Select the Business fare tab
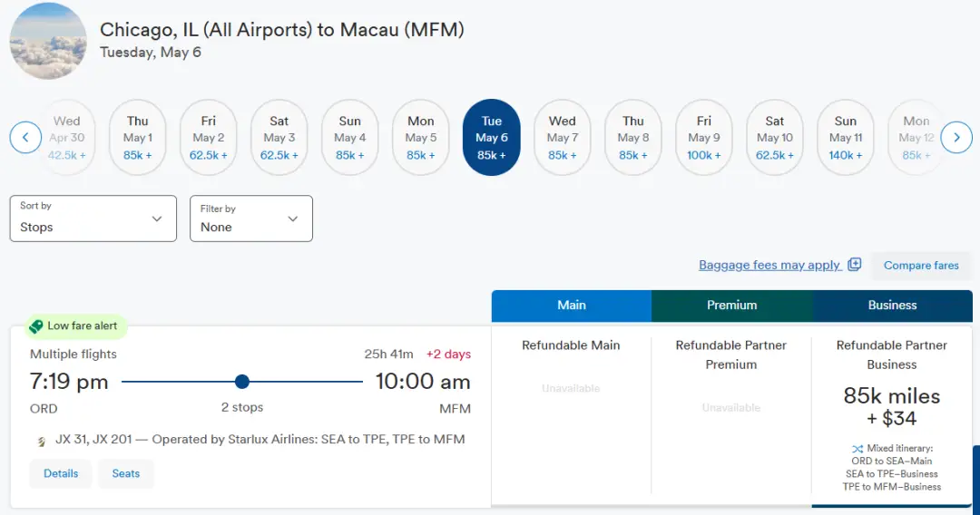Screen dimensions: 980x515 [x=892, y=306]
